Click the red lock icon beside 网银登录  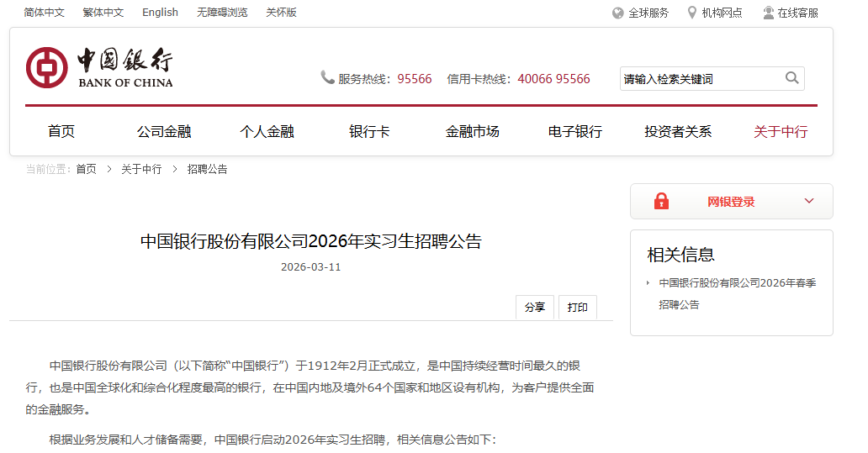[x=661, y=202]
